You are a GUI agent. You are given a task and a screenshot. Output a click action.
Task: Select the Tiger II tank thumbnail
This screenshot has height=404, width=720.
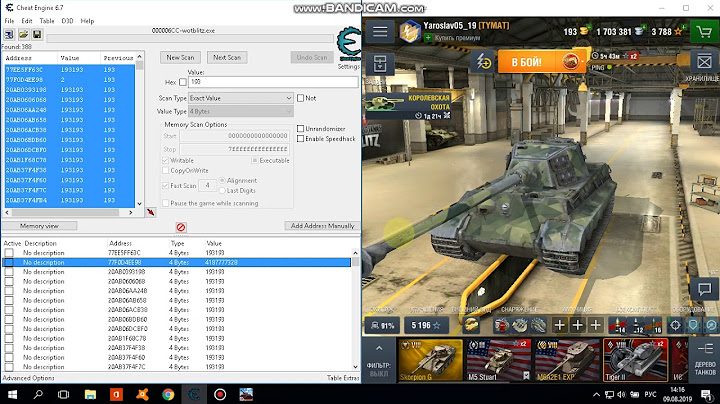point(635,360)
